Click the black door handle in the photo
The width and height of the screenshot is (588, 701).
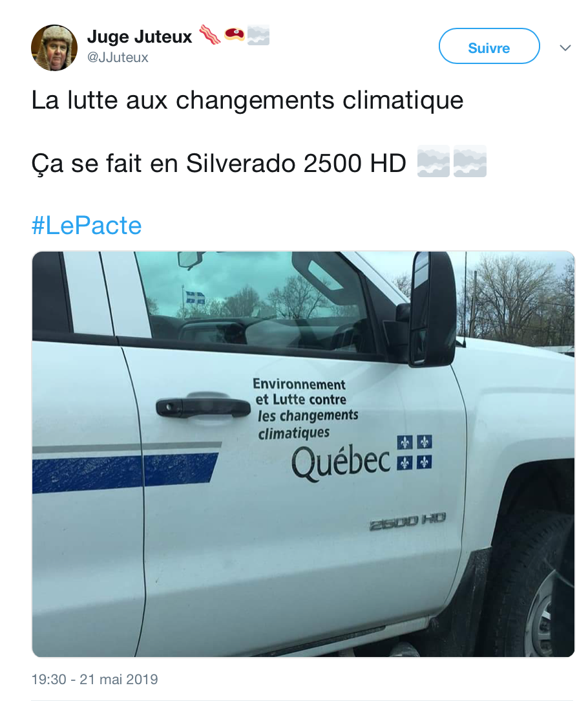204,407
